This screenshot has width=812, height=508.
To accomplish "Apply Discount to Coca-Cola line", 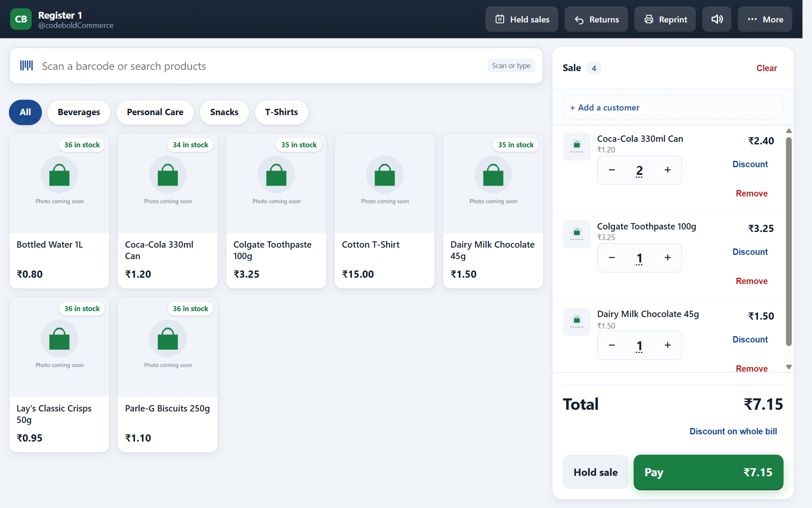I will 750,164.
